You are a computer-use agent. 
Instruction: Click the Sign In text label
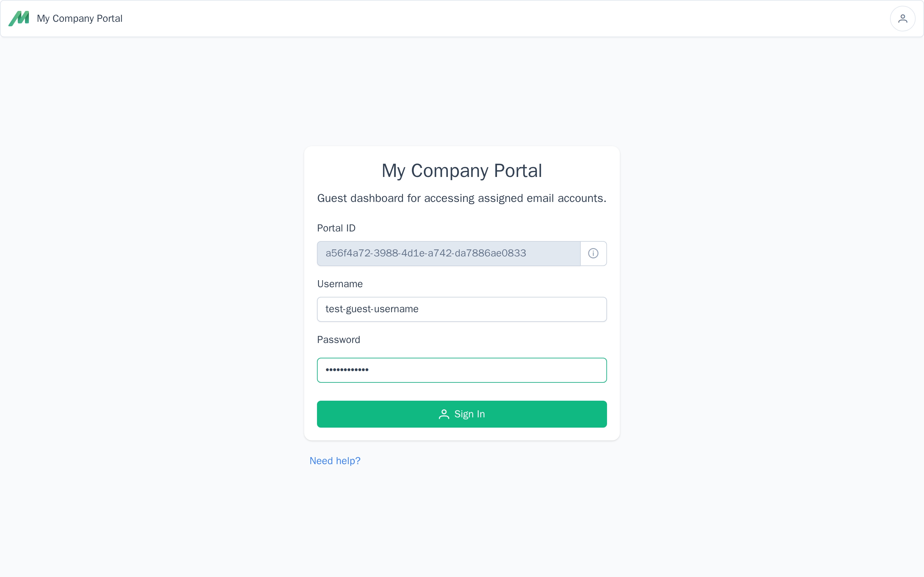click(x=470, y=414)
